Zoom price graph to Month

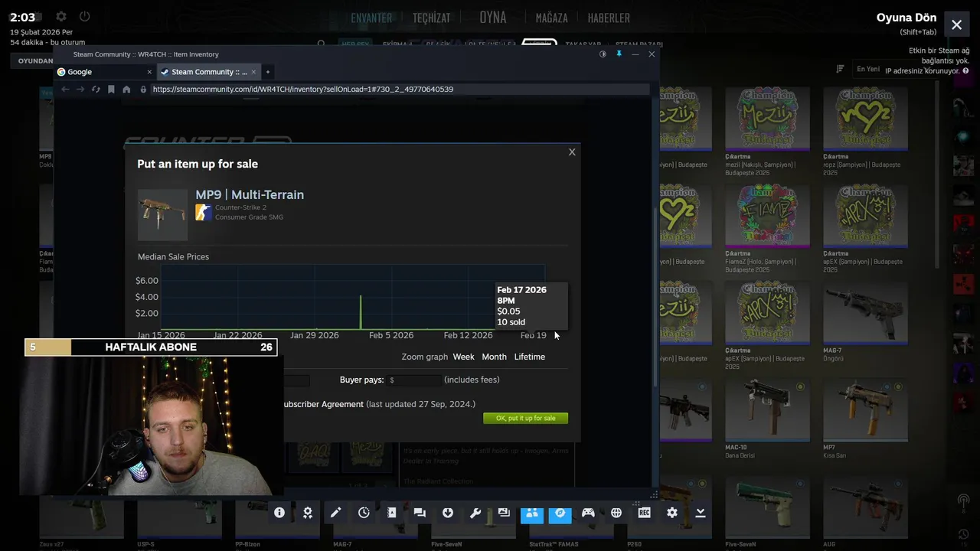tap(494, 357)
